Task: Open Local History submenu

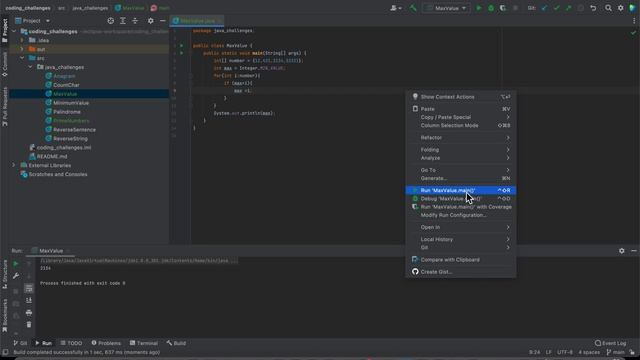Action: 461,239
